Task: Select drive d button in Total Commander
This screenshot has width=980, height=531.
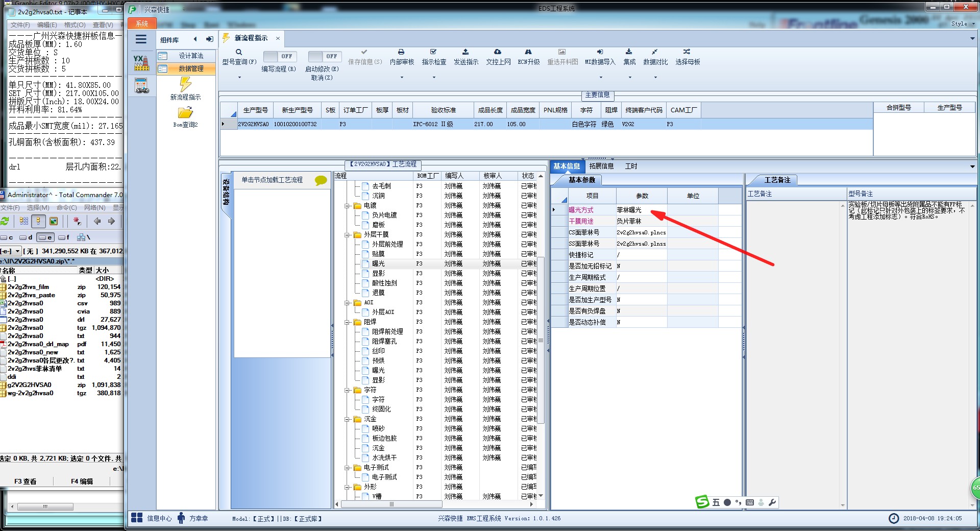Action: click(26, 237)
